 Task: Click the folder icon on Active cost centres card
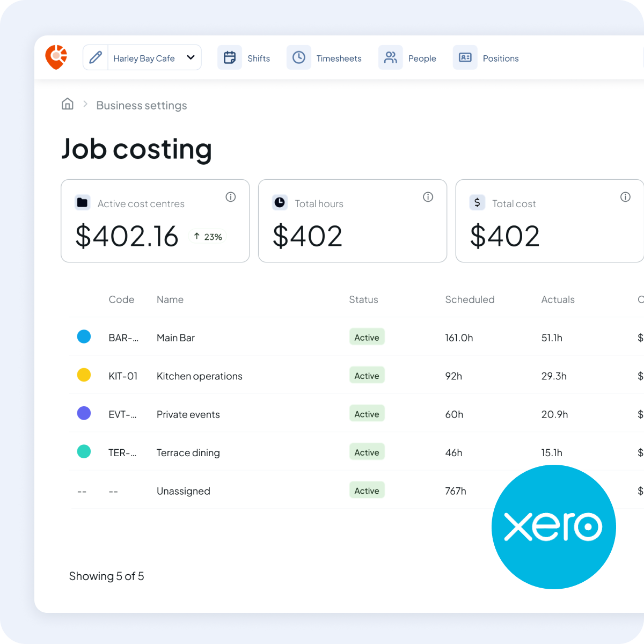coord(82,203)
